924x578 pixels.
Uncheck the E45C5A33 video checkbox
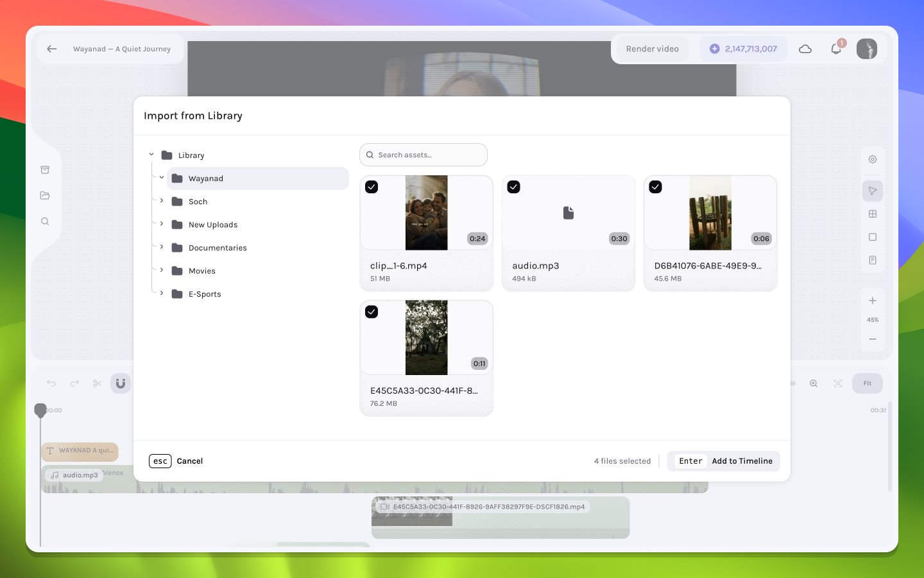click(x=372, y=311)
